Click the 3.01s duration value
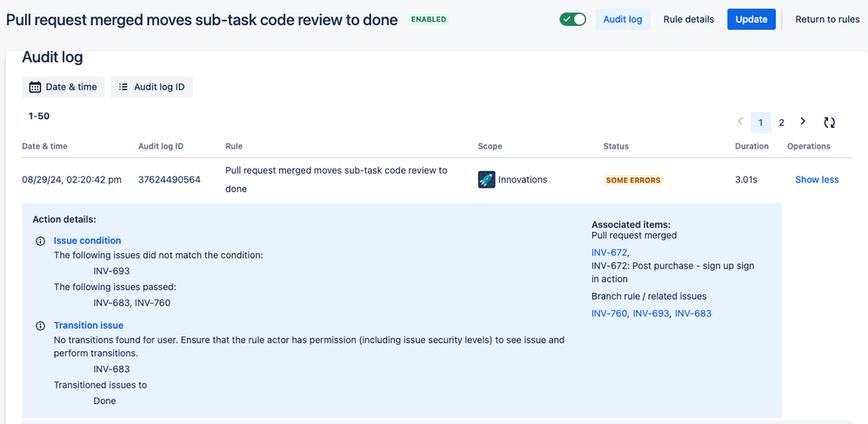 click(747, 180)
